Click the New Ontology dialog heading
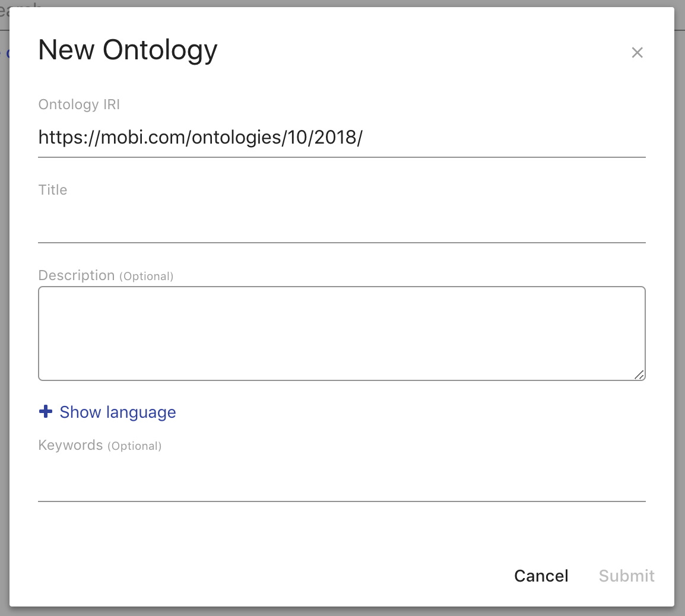Screen dimensions: 685x616 [x=127, y=50]
